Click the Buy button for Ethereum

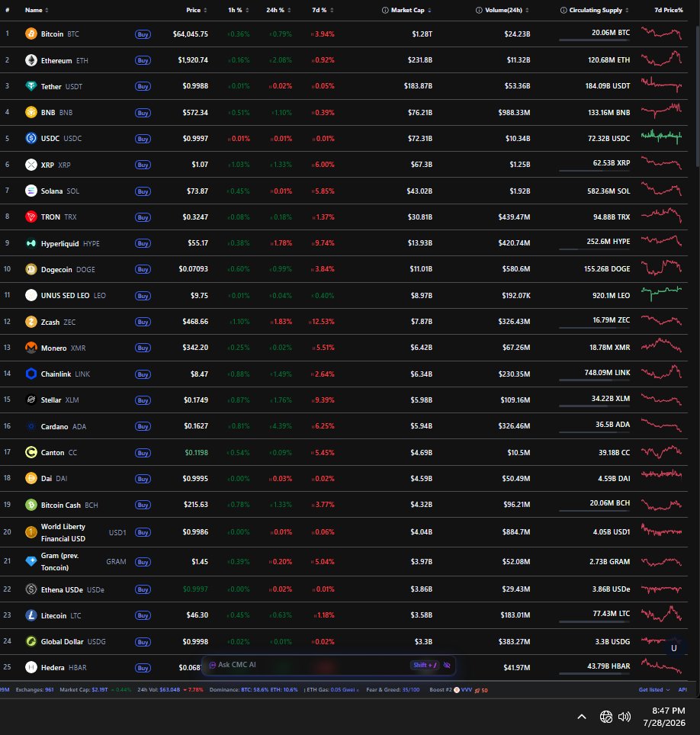(143, 60)
